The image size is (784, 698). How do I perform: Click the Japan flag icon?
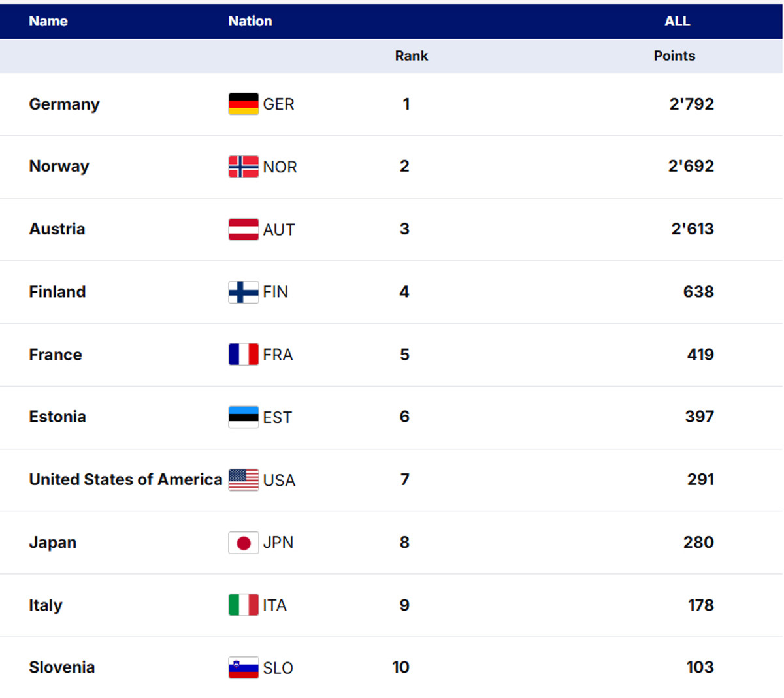coord(243,543)
